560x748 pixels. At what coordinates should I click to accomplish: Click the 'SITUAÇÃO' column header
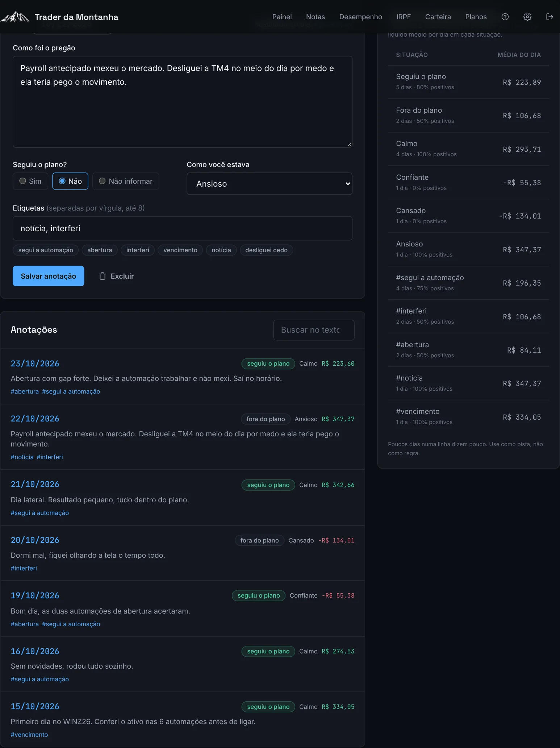(412, 55)
